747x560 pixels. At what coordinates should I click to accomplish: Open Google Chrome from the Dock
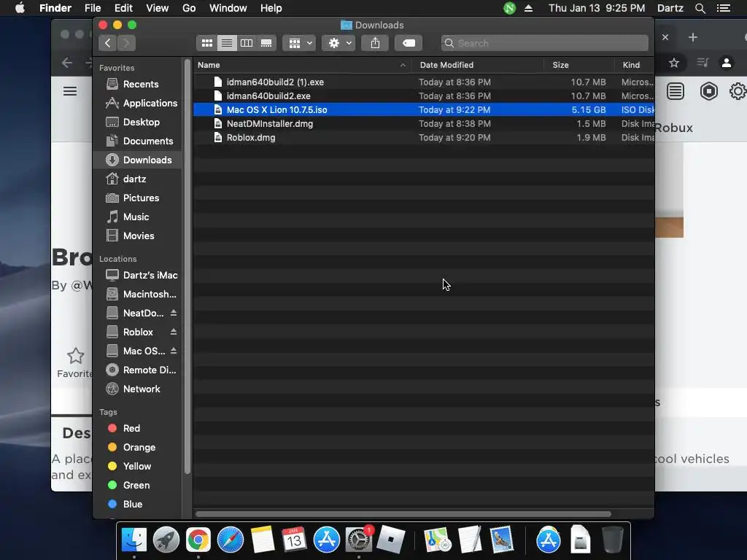click(x=198, y=540)
